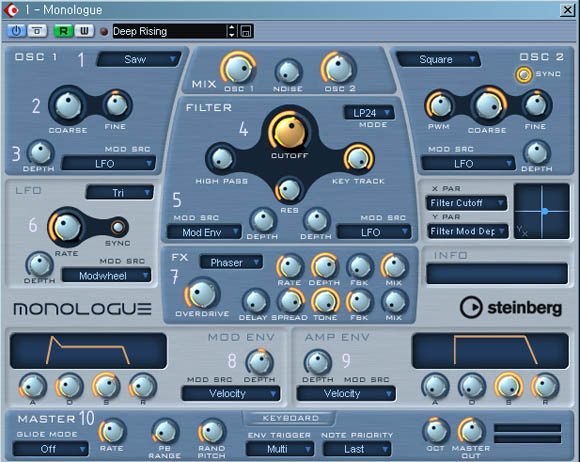Toggle the OSC 2 Sync button
580x462 pixels.
pyautogui.click(x=523, y=75)
